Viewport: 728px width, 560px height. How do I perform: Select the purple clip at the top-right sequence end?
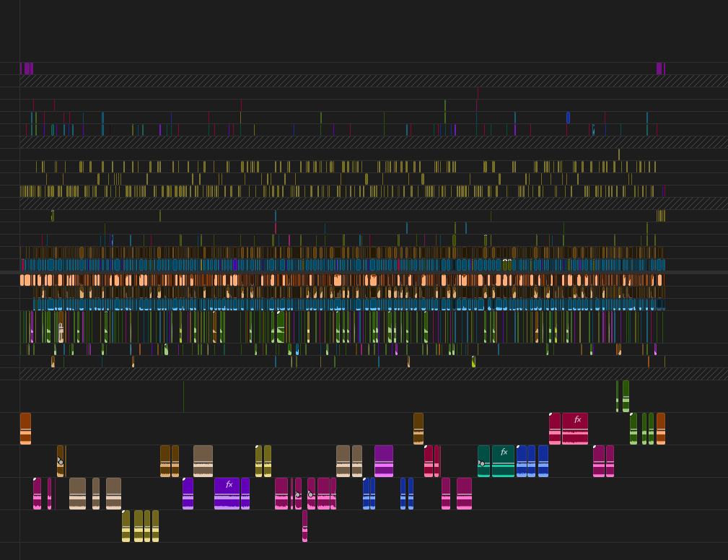pos(661,69)
